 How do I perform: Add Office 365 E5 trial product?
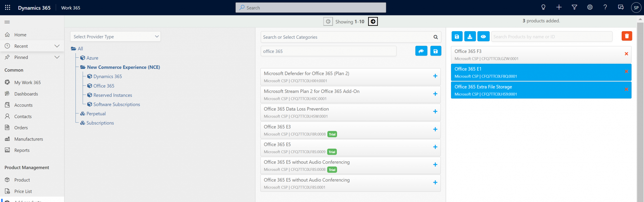click(x=435, y=147)
